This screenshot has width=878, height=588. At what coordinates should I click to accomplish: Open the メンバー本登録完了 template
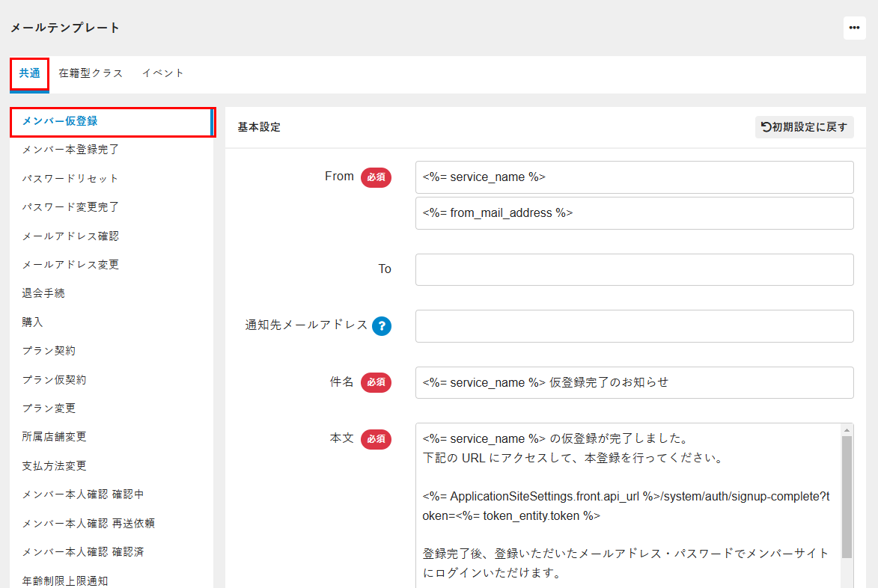(x=70, y=150)
